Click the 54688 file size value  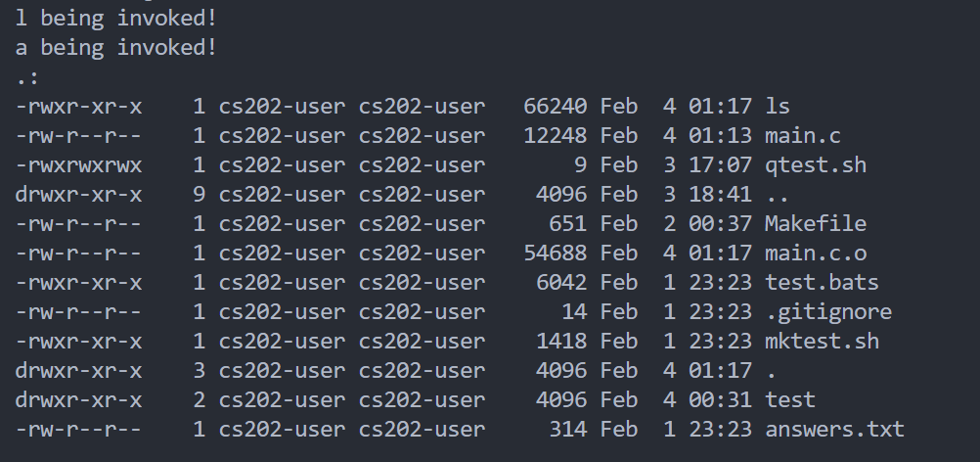coord(555,254)
